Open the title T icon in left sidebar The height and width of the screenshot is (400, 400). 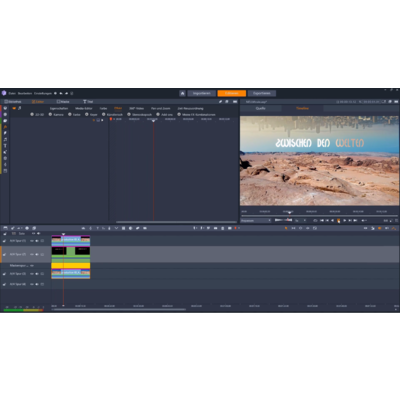pos(5,146)
